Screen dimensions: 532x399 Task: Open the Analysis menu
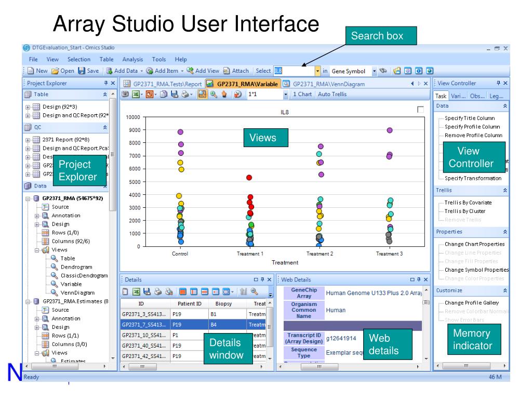click(x=132, y=59)
